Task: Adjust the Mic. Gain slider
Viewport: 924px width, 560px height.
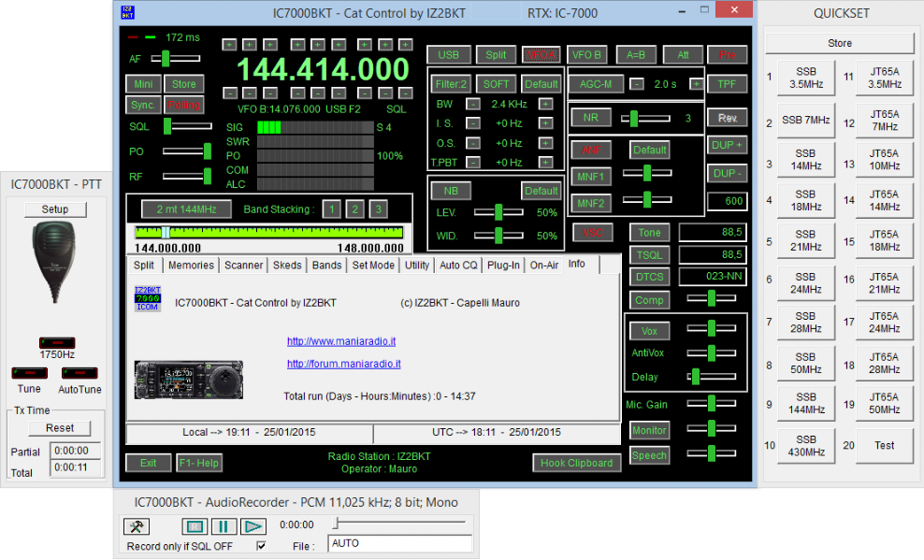Action: pos(712,404)
